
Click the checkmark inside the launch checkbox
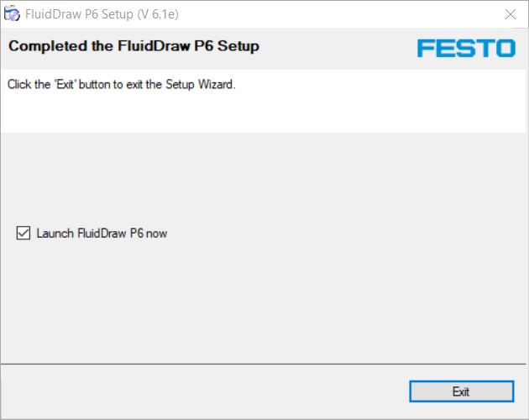click(x=24, y=233)
